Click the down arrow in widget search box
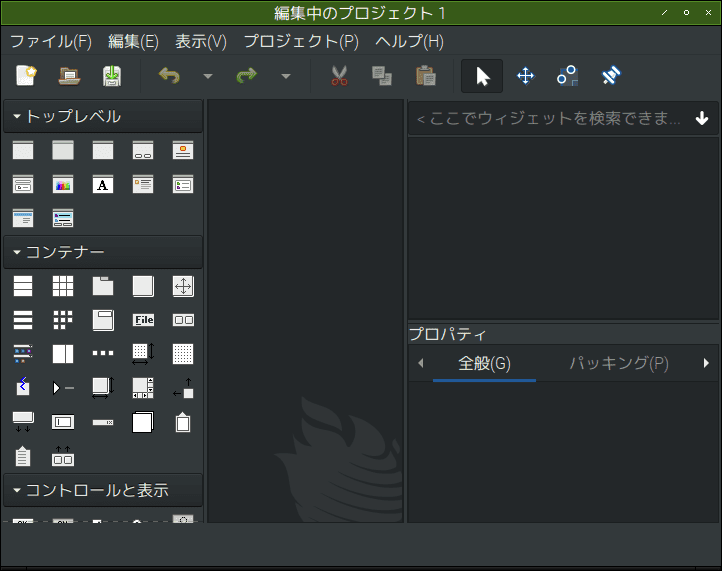 pyautogui.click(x=702, y=118)
